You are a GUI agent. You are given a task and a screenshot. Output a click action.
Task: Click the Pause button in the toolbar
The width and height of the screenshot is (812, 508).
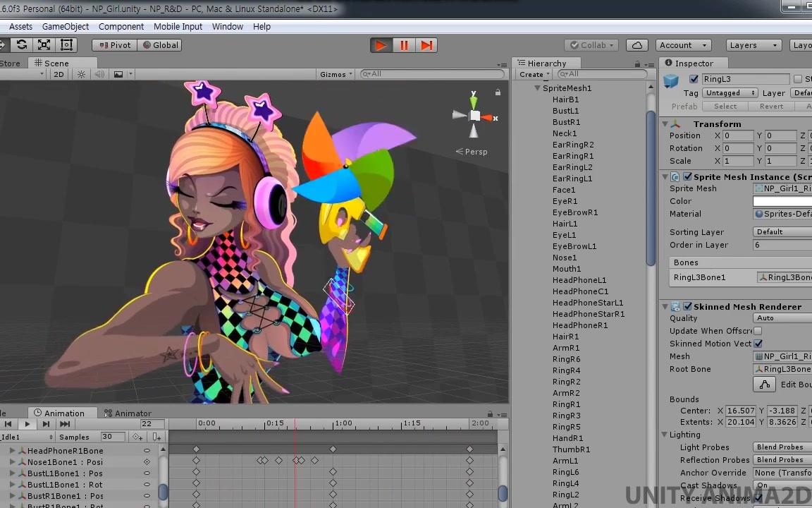click(404, 44)
